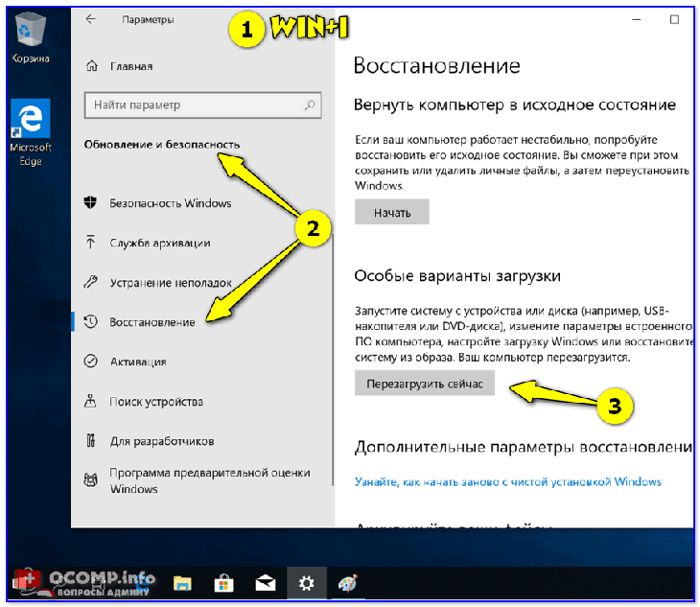
Task: Click the upload arrow icon for Служба архивации
Action: [x=91, y=242]
